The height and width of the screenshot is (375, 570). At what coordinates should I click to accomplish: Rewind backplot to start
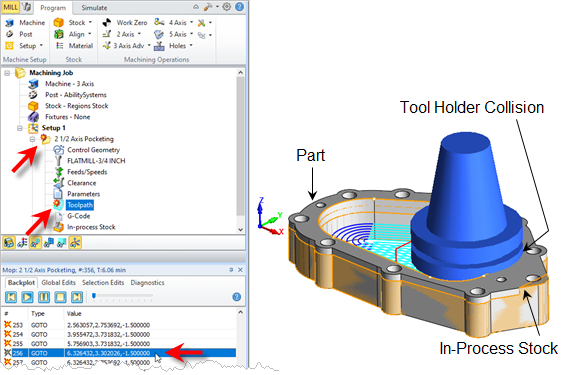coord(11,297)
